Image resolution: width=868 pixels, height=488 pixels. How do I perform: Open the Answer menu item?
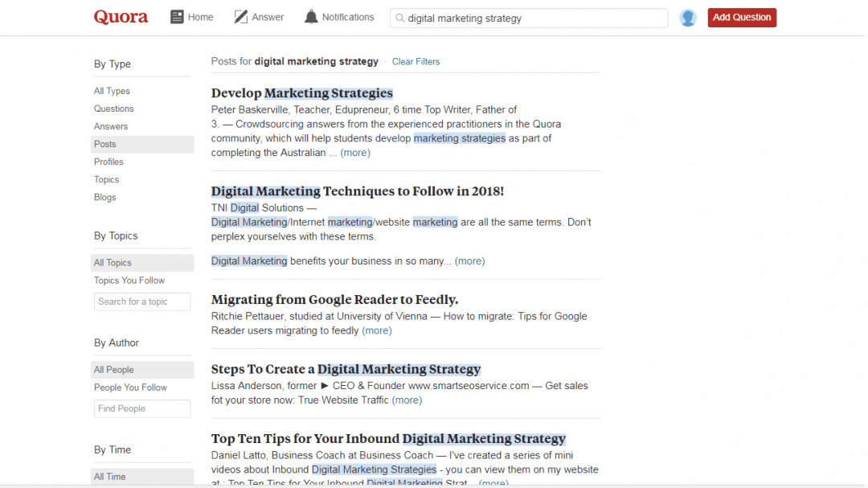(x=267, y=16)
